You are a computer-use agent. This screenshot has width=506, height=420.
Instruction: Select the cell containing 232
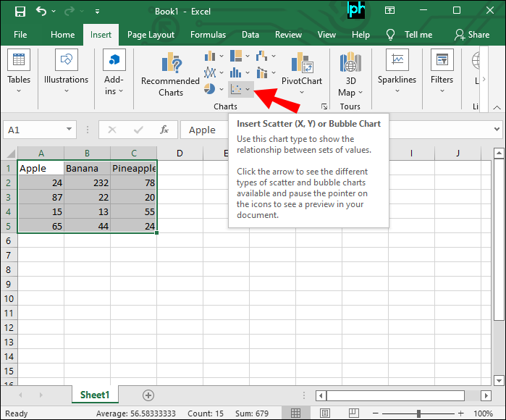coord(87,182)
